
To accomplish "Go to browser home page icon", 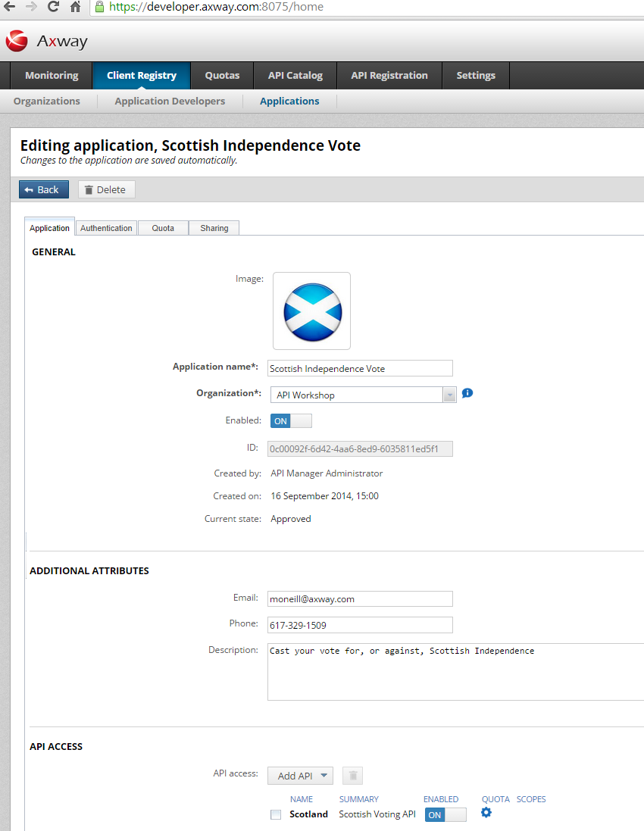I will (76, 6).
